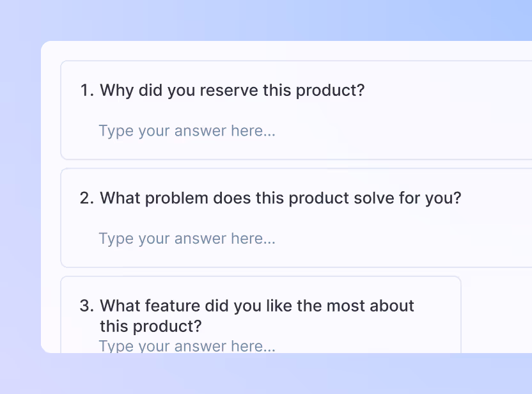
Task: Click white panel area right of question 3 card
Action: pos(496,313)
